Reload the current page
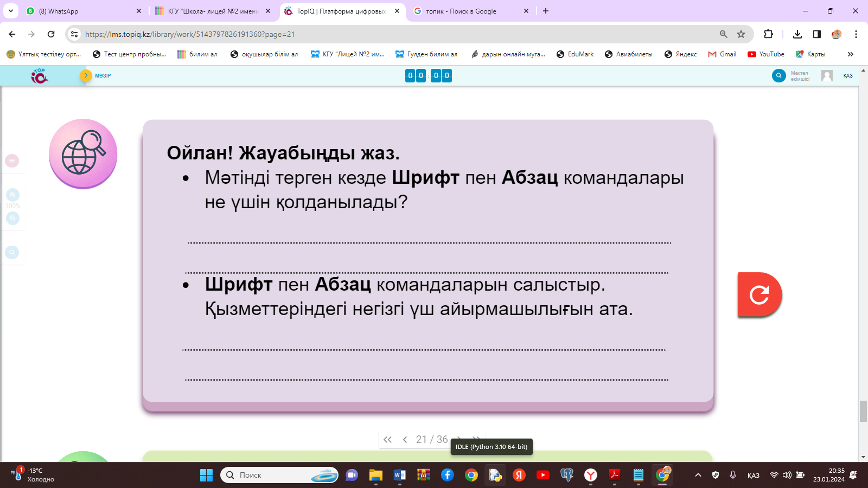868x488 pixels. (51, 34)
